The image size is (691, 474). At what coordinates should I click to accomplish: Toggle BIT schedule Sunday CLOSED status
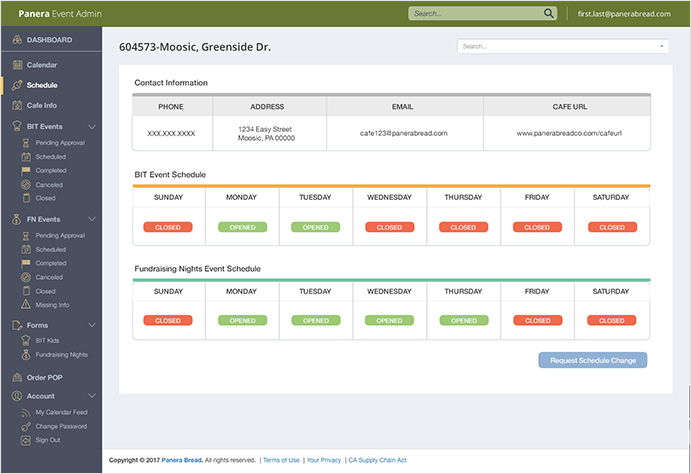168,227
